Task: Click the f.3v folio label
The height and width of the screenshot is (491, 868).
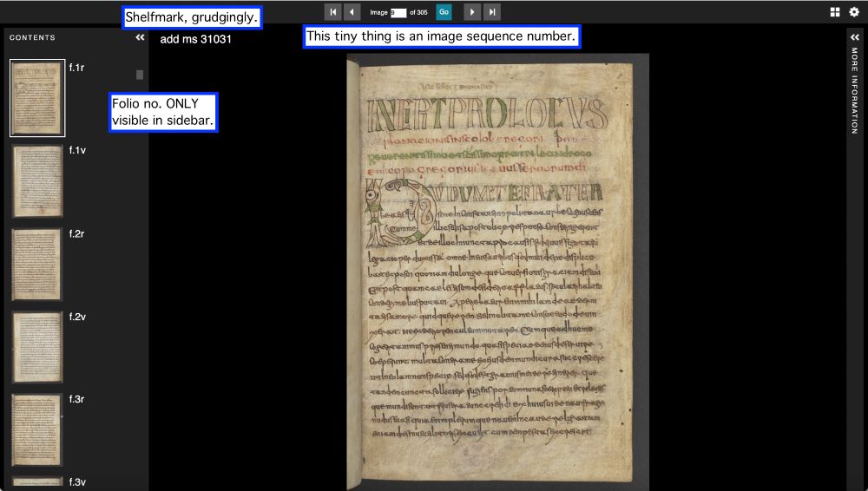Action: [77, 482]
